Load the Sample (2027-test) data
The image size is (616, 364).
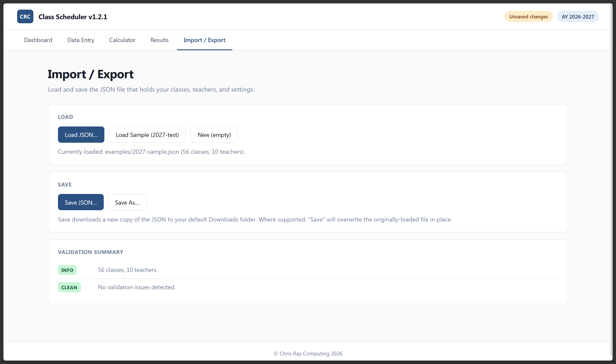click(147, 135)
